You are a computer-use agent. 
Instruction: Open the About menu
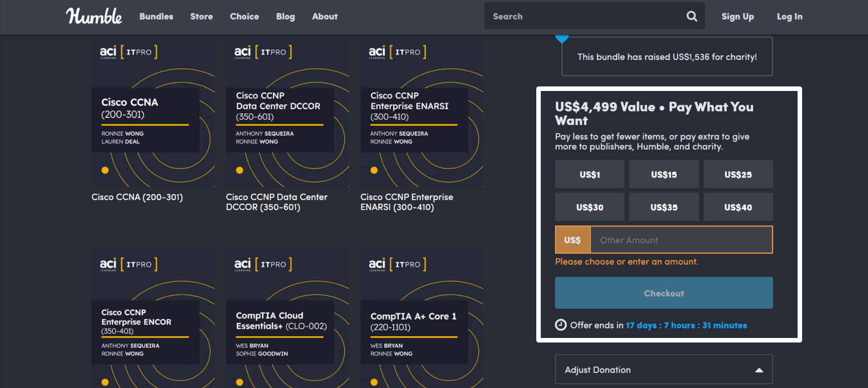tap(324, 16)
